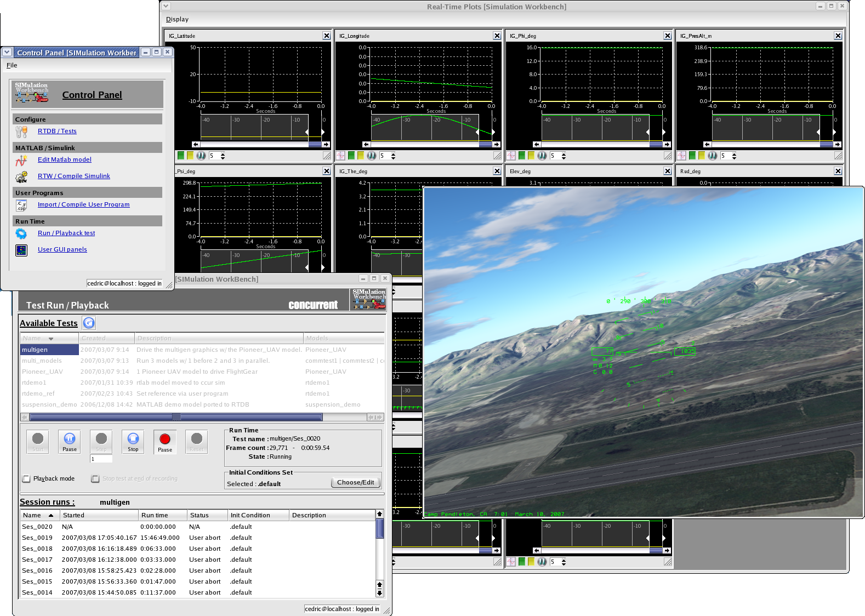Click the Step count input field
This screenshot has width=865, height=616.
(x=101, y=459)
